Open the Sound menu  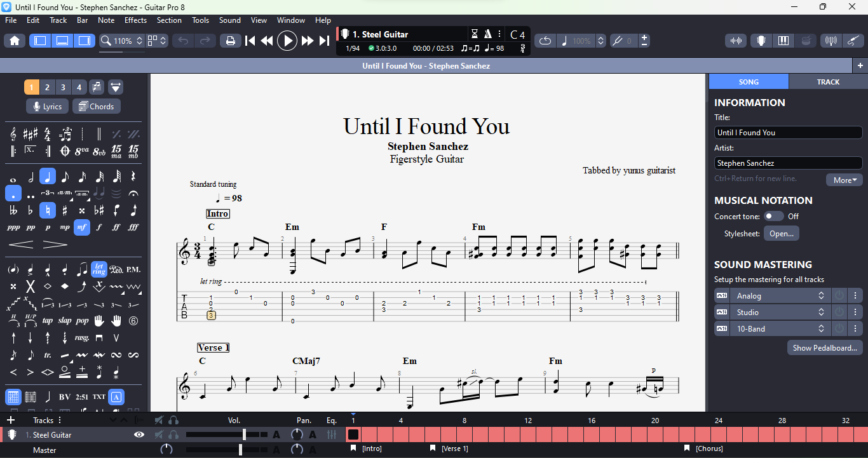tap(229, 20)
